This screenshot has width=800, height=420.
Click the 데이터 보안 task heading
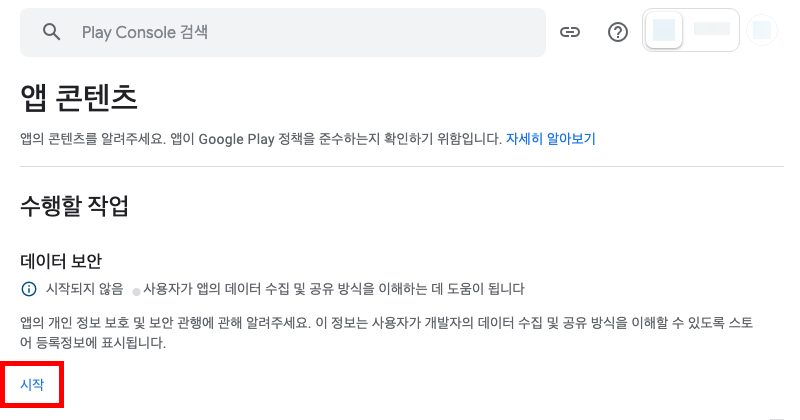(61, 261)
